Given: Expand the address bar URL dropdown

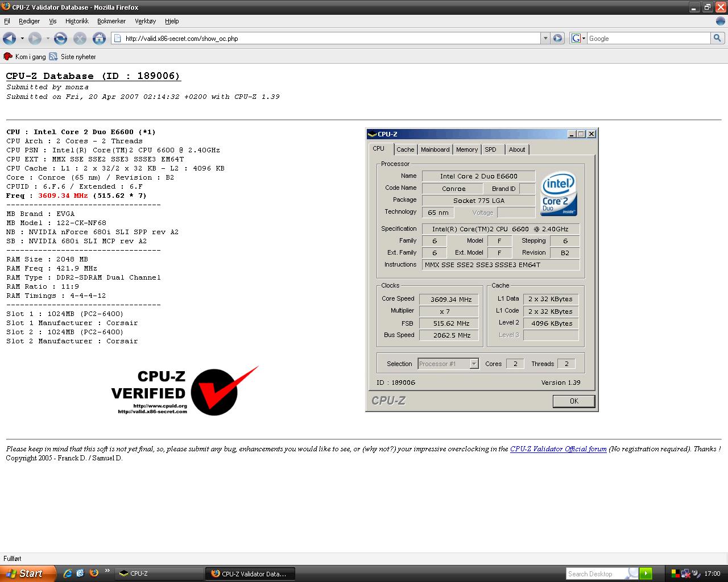Looking at the screenshot, I should point(545,38).
